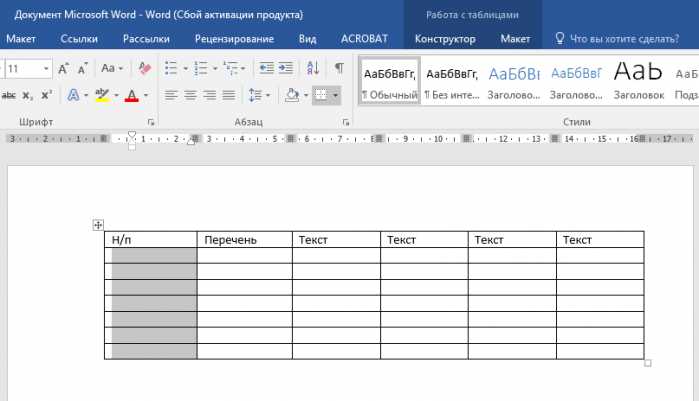Open the borders dropdown arrow
This screenshot has width=699, height=401.
click(x=335, y=95)
